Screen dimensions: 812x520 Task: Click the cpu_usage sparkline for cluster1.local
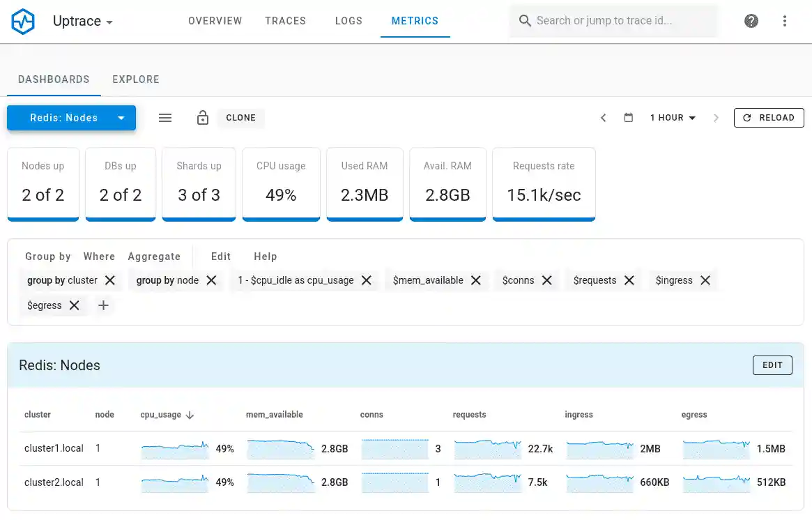coord(174,449)
